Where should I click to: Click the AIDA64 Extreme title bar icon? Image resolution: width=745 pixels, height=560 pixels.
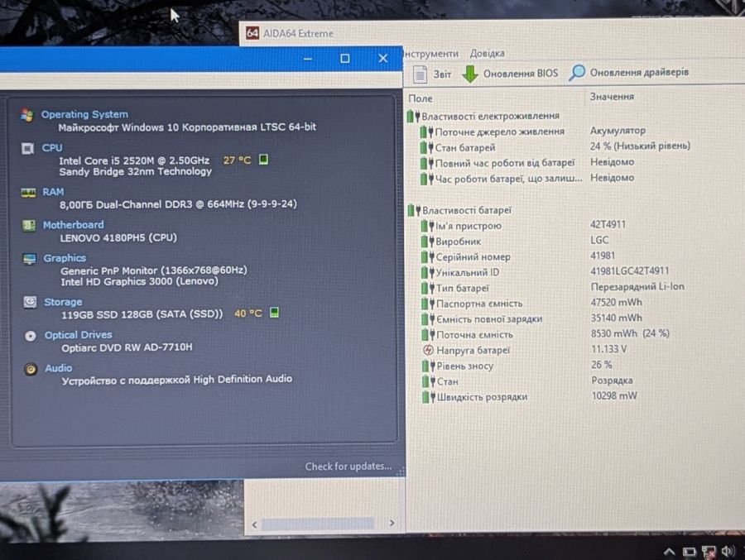(252, 33)
